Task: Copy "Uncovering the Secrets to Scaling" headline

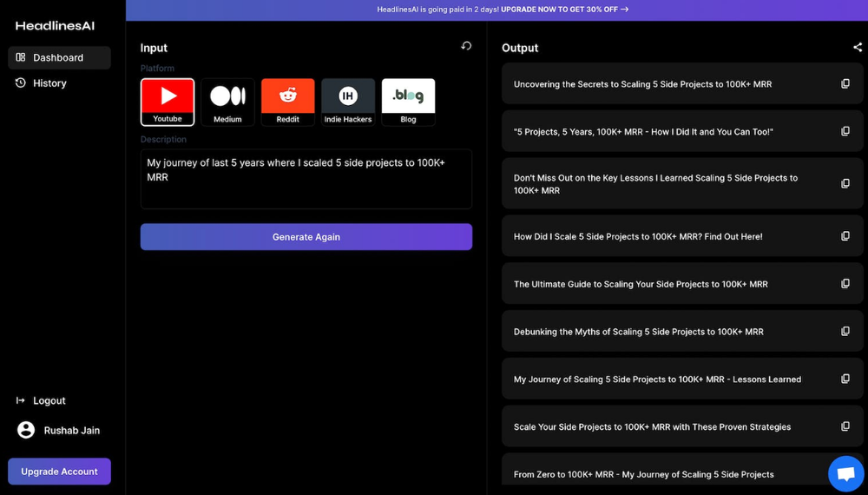Action: pyautogui.click(x=845, y=83)
